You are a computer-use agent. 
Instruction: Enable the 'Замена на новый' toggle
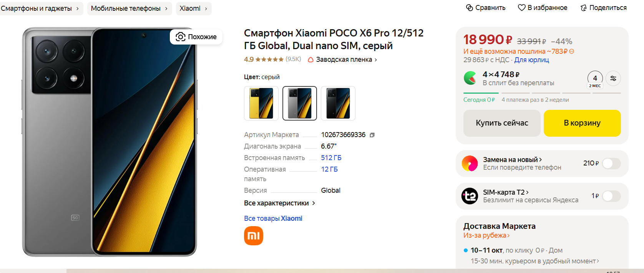point(611,164)
